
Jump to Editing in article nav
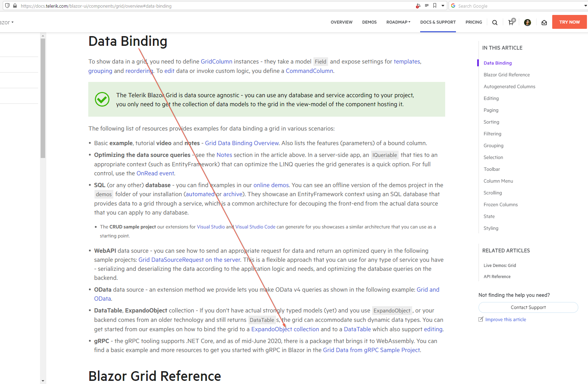[491, 98]
